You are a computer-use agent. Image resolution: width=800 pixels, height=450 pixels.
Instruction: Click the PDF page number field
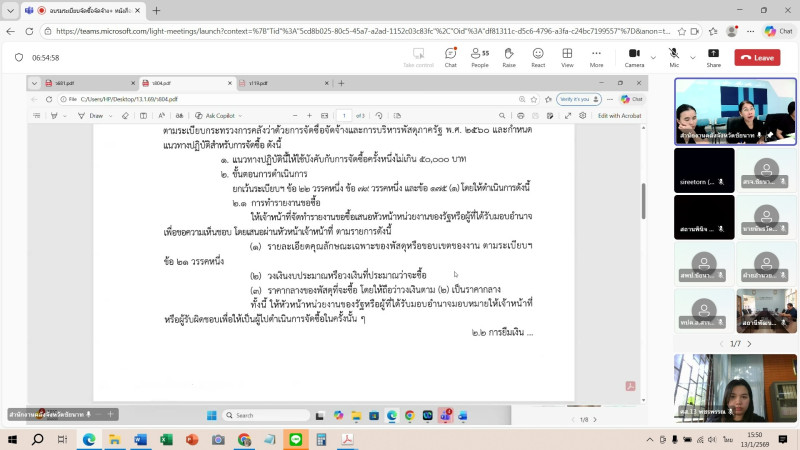[x=343, y=116]
